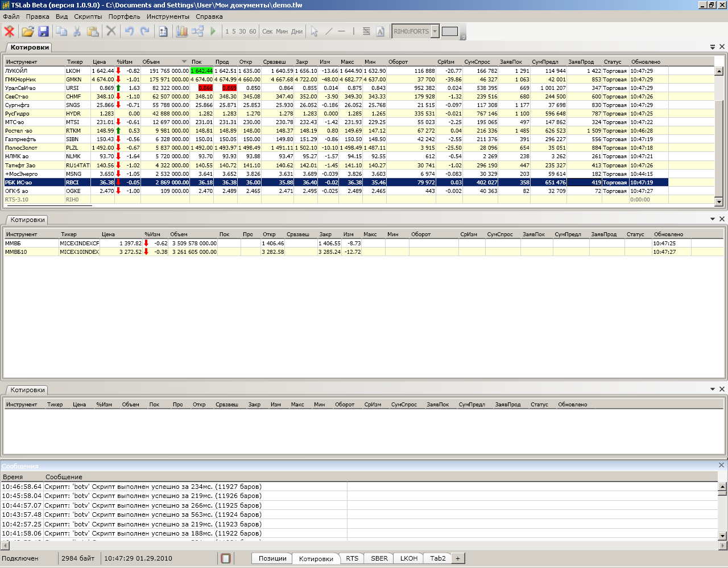Click the color swatch next to RIH0:FORTS
Viewport: 728px width, 568px height.
point(450,31)
